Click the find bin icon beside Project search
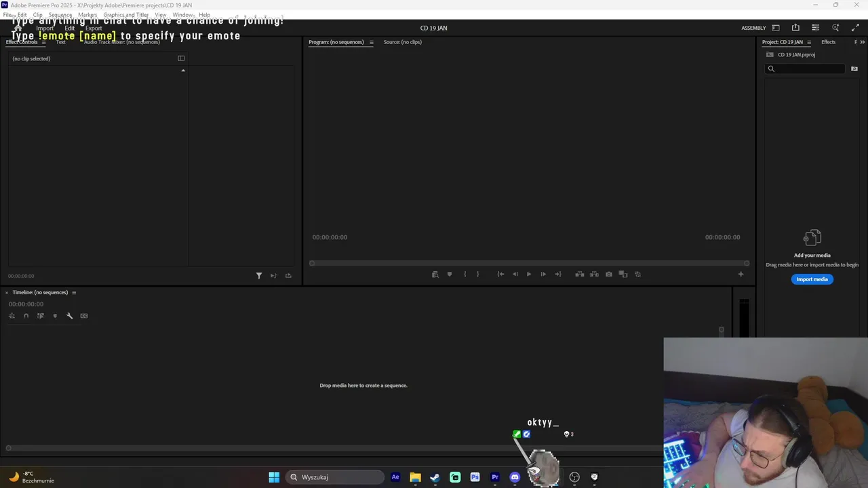The width and height of the screenshot is (868, 488). (854, 68)
